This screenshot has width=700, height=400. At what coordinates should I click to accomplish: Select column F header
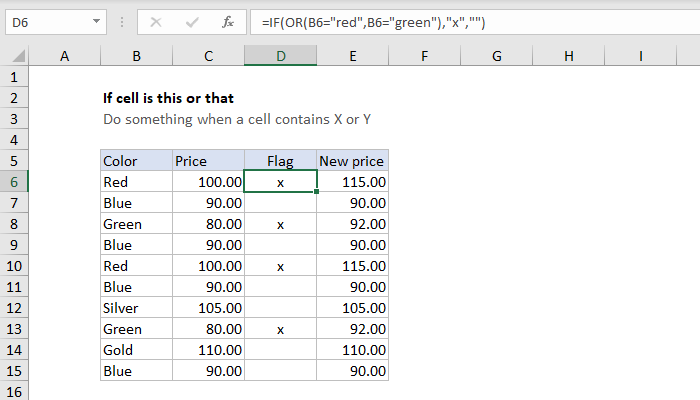[x=425, y=56]
